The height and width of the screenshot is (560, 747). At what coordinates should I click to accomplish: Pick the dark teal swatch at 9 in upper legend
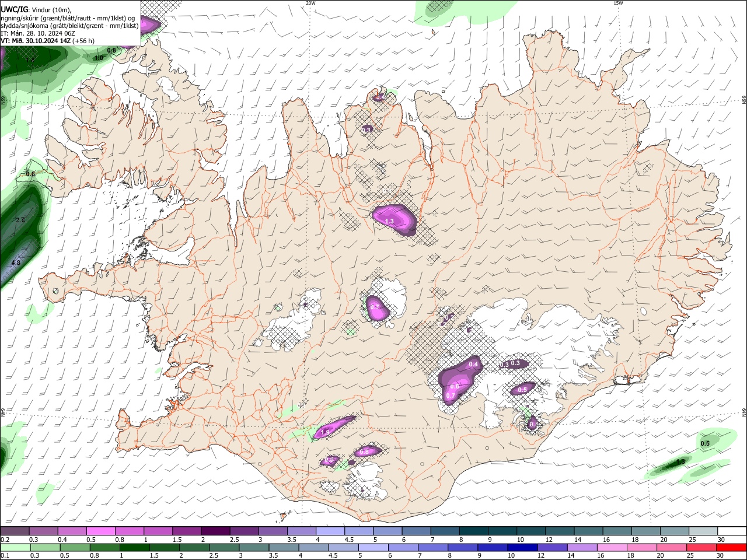coord(501,531)
